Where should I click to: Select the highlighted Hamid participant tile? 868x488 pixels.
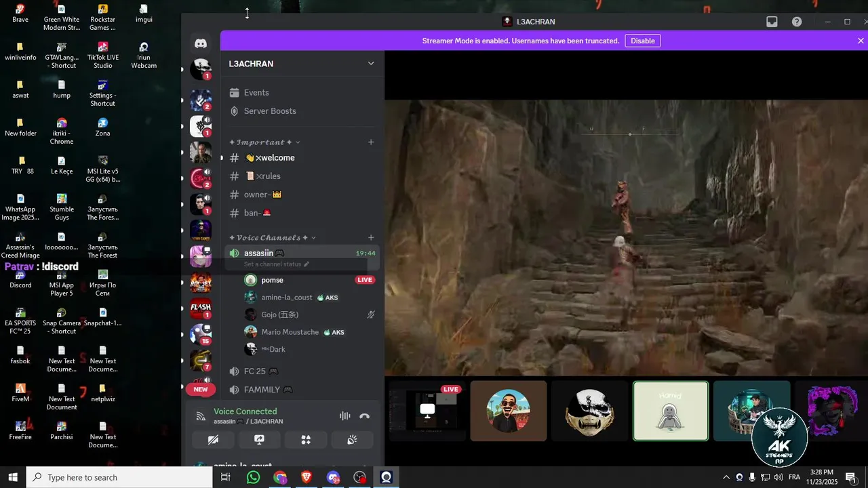coord(671,411)
